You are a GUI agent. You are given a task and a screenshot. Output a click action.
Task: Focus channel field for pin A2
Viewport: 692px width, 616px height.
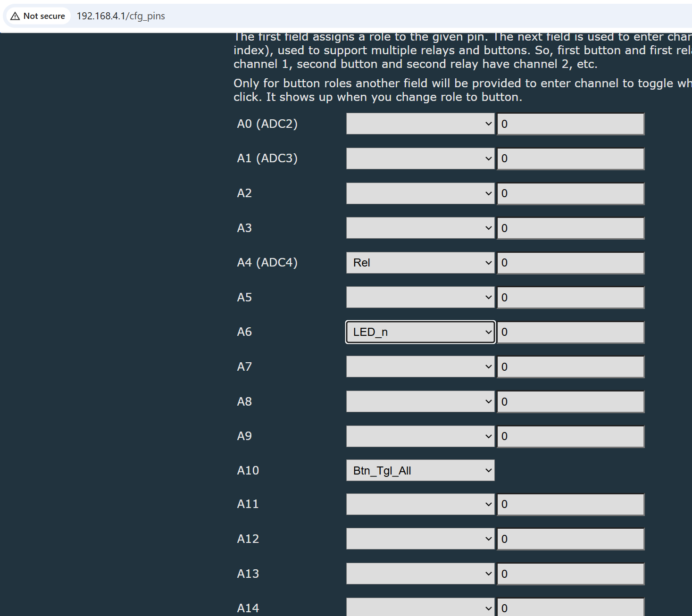[571, 193]
